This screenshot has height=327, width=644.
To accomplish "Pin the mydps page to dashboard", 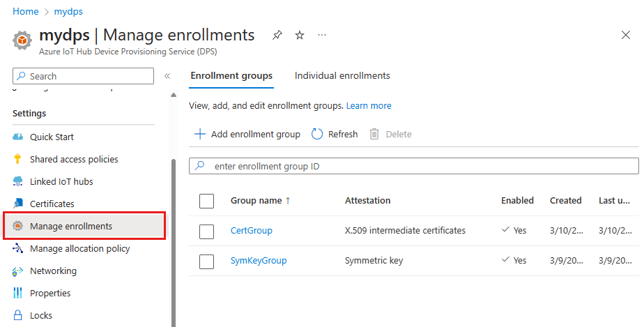I will tap(277, 35).
